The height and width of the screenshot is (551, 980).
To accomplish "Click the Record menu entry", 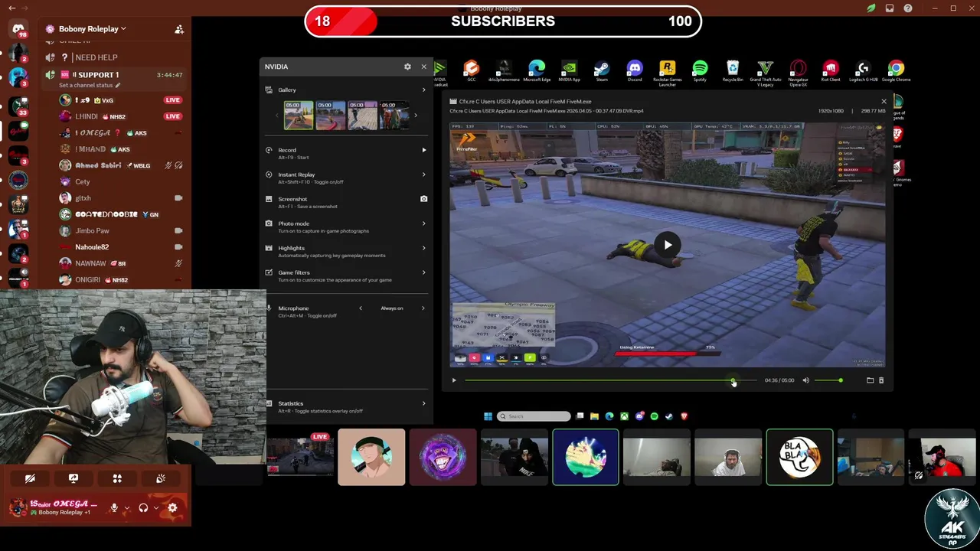I will (x=346, y=153).
